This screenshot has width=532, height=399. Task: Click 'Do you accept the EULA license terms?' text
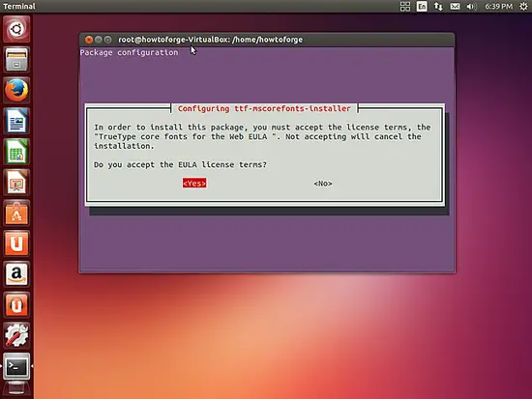click(x=180, y=165)
